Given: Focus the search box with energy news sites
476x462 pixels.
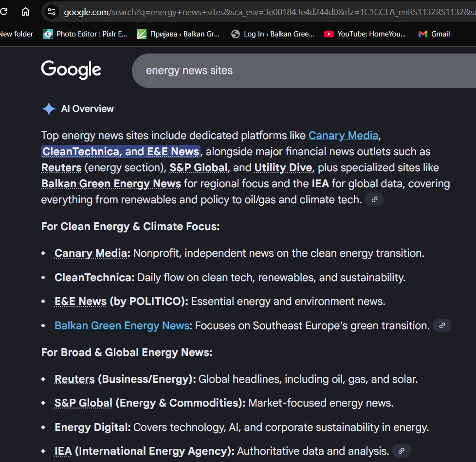Looking at the screenshot, I should click(x=304, y=71).
